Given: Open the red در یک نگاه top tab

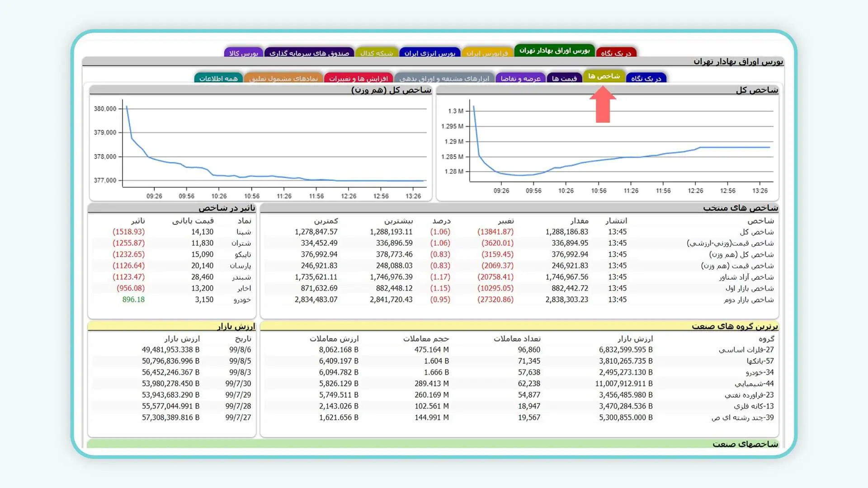Looking at the screenshot, I should pyautogui.click(x=616, y=53).
